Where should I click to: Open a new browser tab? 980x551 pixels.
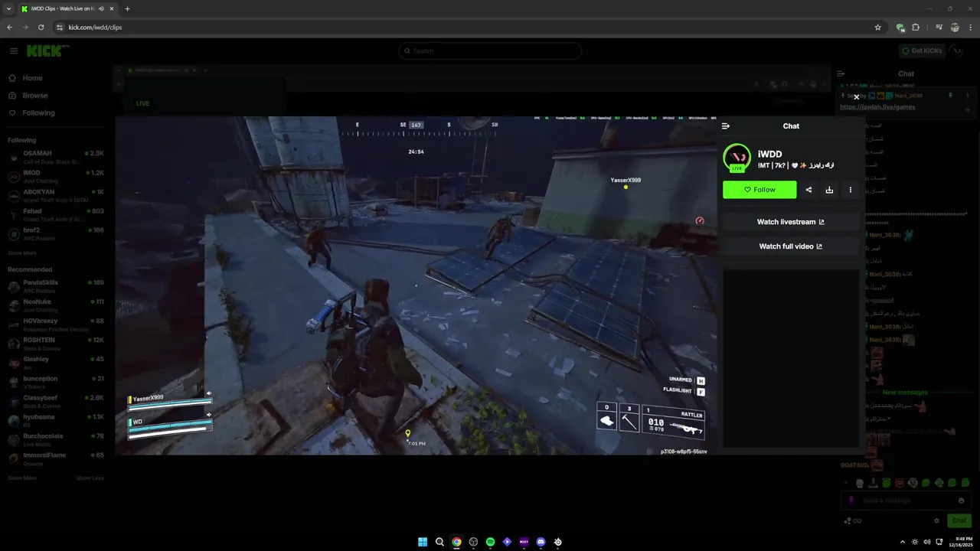(127, 9)
